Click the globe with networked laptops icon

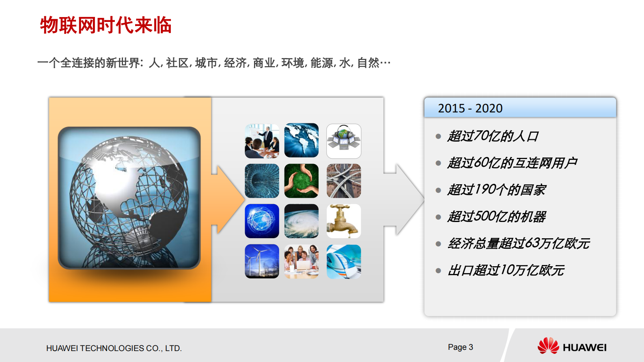[344, 141]
